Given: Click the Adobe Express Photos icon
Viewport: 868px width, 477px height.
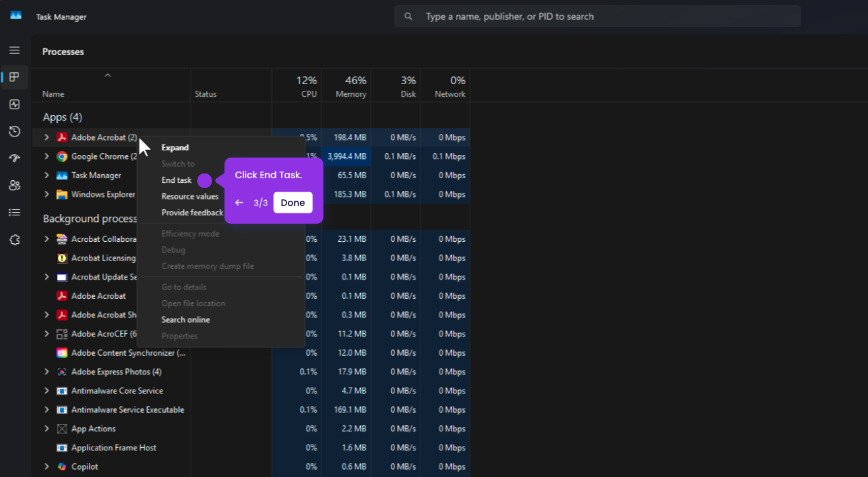Looking at the screenshot, I should coord(62,372).
